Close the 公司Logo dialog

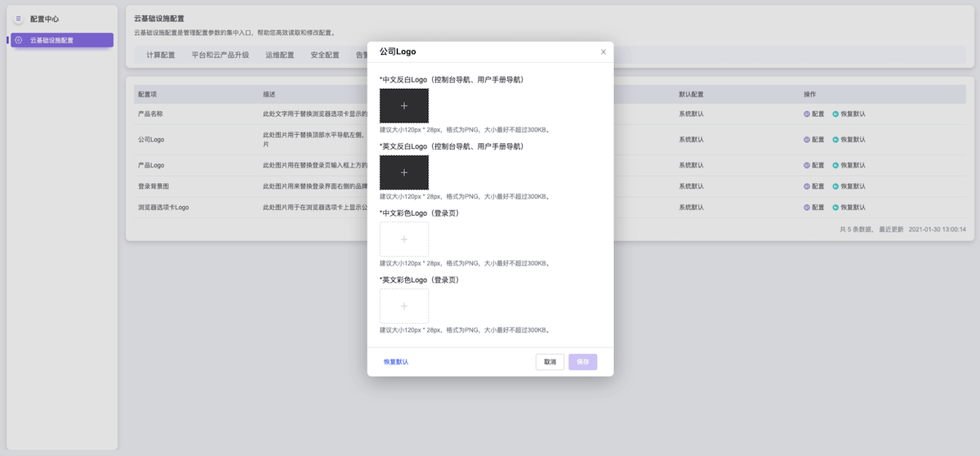tap(604, 51)
